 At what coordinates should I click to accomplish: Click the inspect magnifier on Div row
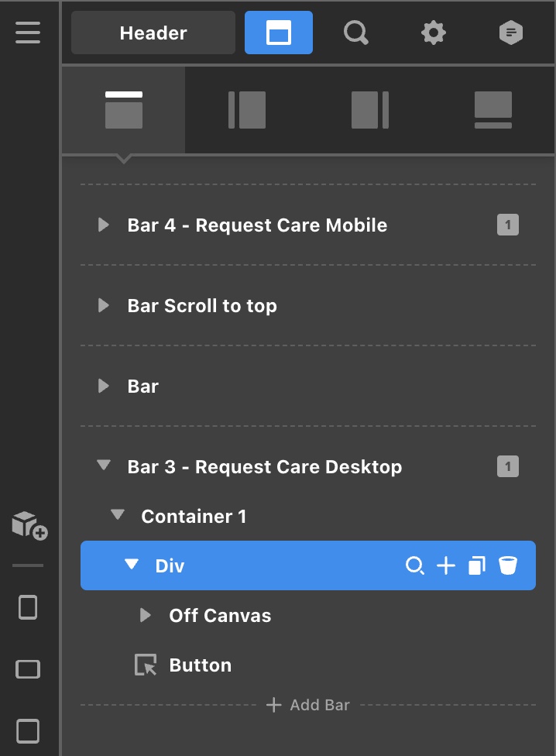coord(415,566)
